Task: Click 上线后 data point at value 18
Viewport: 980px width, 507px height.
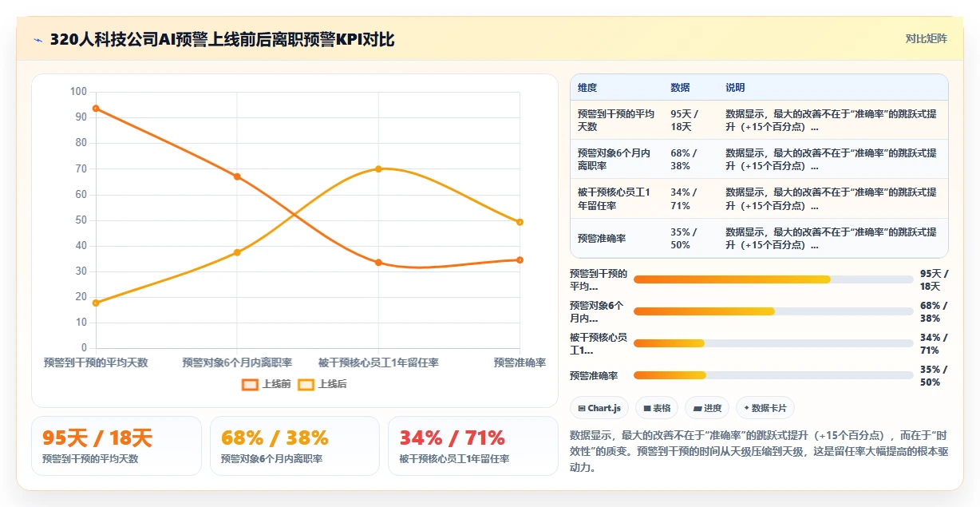Action: click(96, 303)
